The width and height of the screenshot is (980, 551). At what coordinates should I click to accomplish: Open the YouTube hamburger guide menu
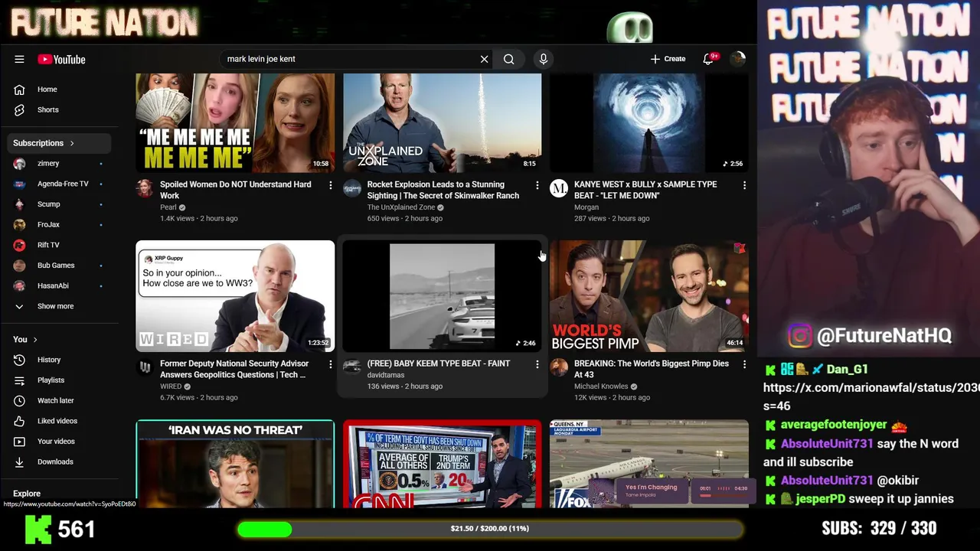tap(19, 59)
